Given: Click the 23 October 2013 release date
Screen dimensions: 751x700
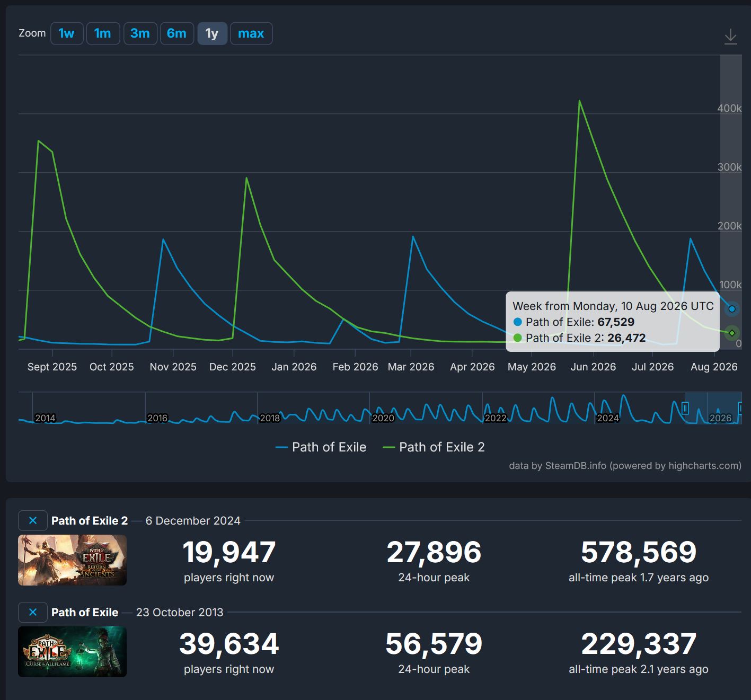Looking at the screenshot, I should click(x=180, y=613).
